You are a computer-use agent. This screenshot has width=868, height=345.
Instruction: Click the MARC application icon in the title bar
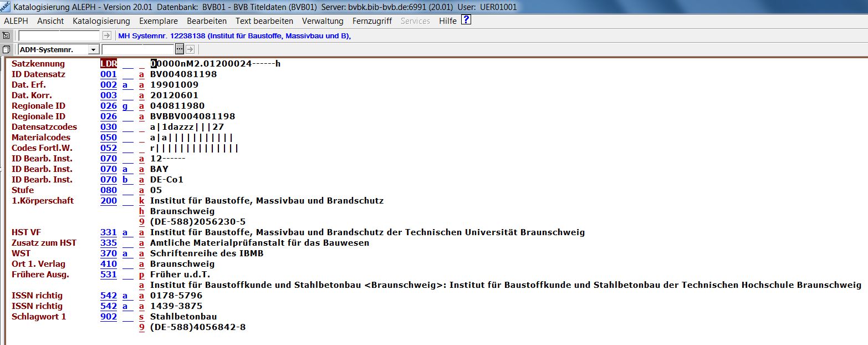coord(5,7)
